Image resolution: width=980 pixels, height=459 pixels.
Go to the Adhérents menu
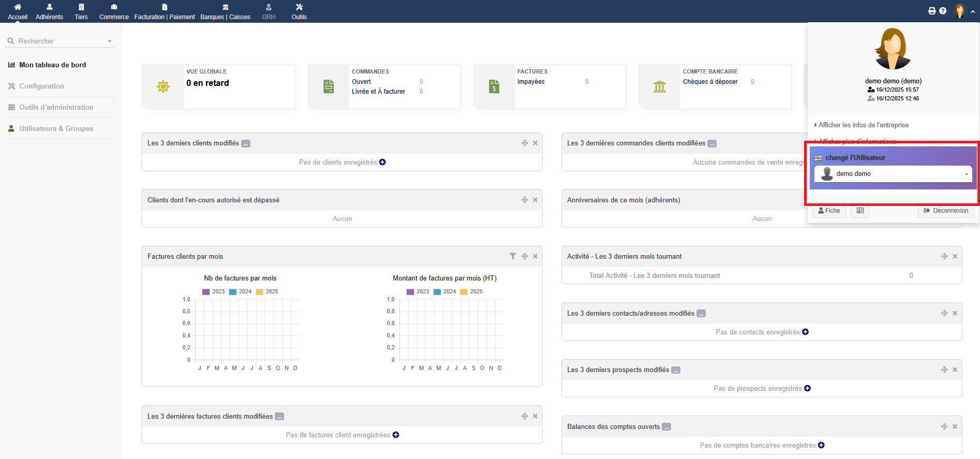pos(50,11)
